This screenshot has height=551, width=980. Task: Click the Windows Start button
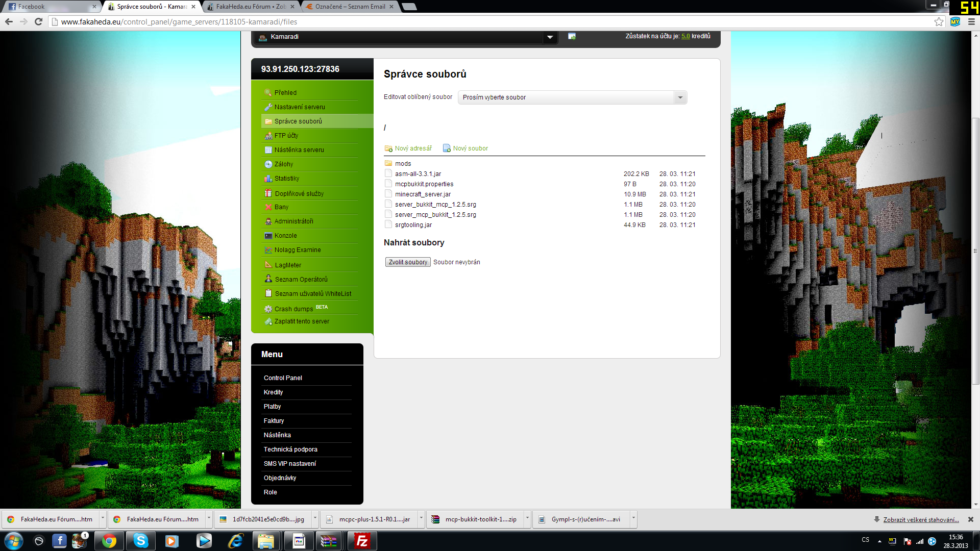pos(13,541)
